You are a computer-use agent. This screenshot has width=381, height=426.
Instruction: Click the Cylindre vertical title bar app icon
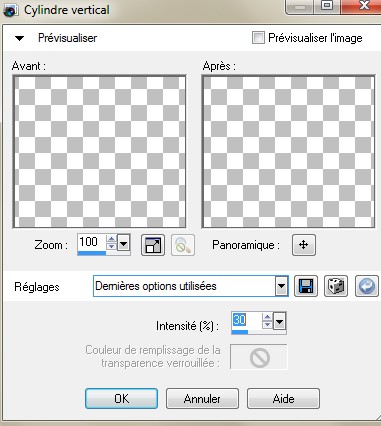pyautogui.click(x=11, y=10)
